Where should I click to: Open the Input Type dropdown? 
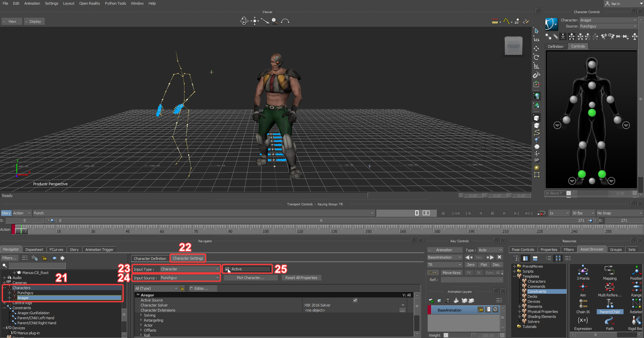click(x=190, y=269)
